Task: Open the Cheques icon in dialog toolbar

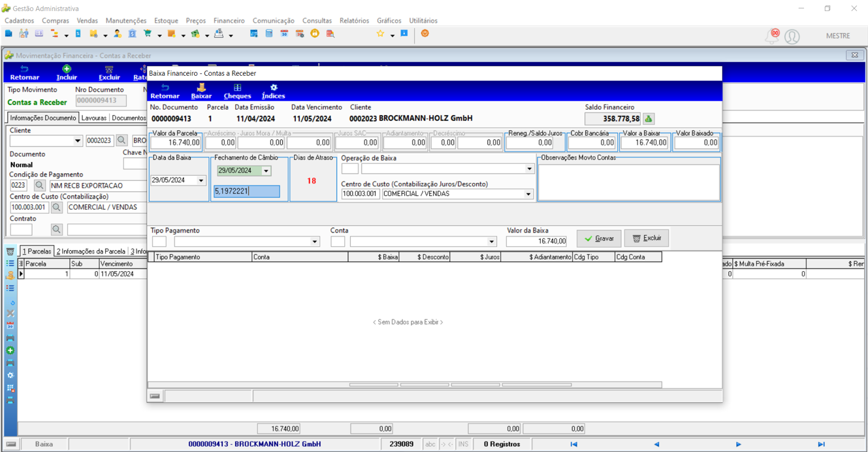Action: (237, 88)
